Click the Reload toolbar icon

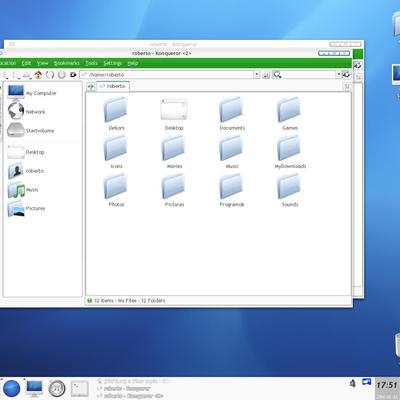[x=50, y=75]
